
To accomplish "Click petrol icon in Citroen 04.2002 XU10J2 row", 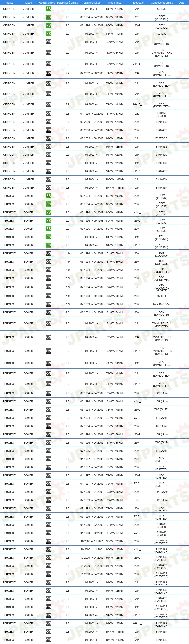I will point(49,34).
